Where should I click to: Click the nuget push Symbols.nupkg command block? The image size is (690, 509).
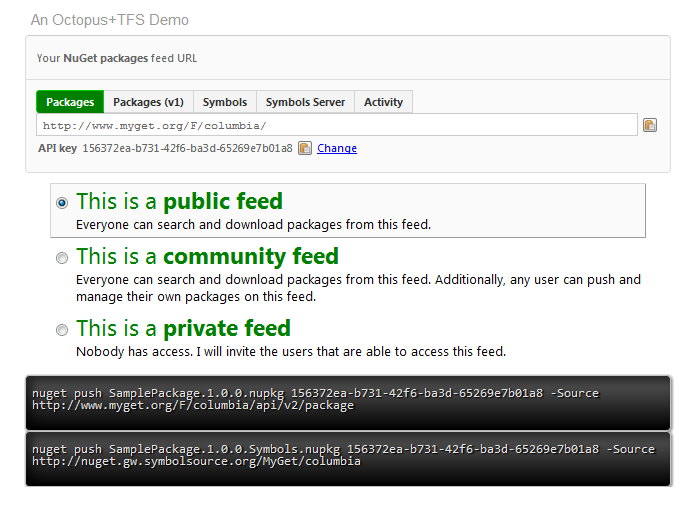click(347, 456)
